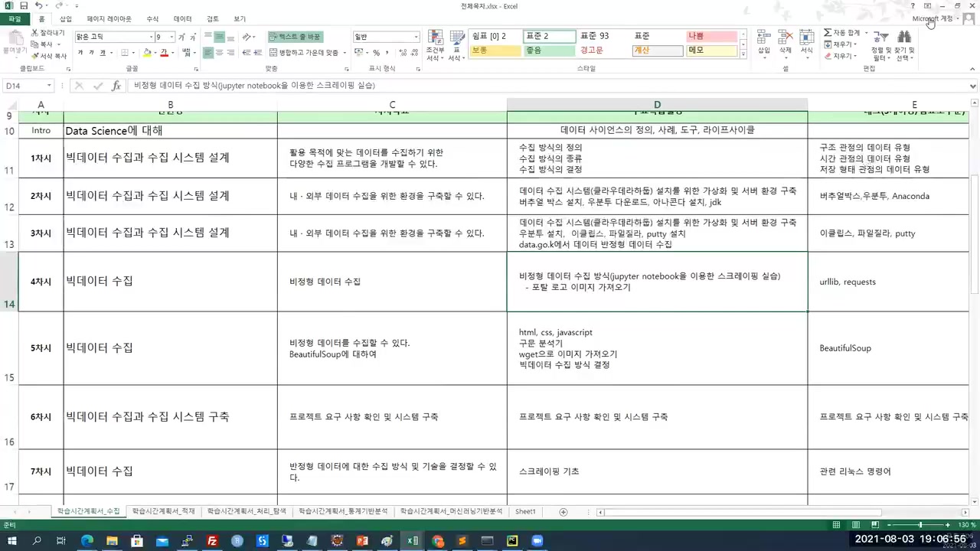Toggle italic formatting
The image size is (980, 551).
point(93,52)
